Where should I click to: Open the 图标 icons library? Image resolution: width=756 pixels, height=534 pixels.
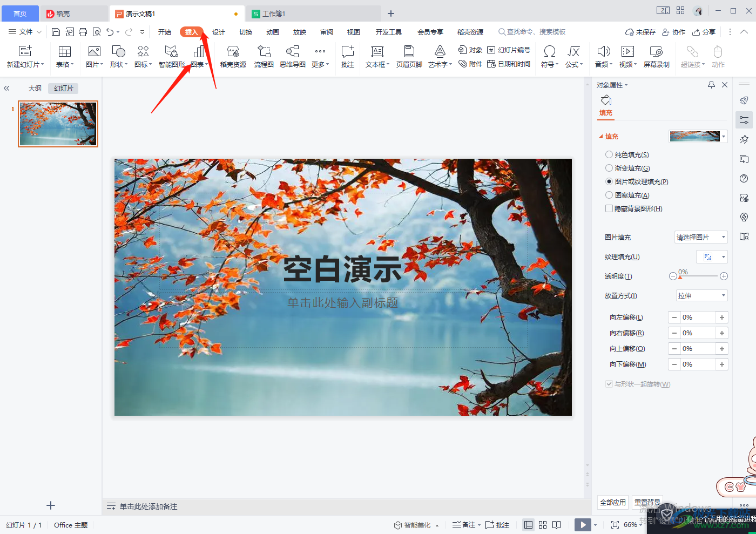coord(143,51)
